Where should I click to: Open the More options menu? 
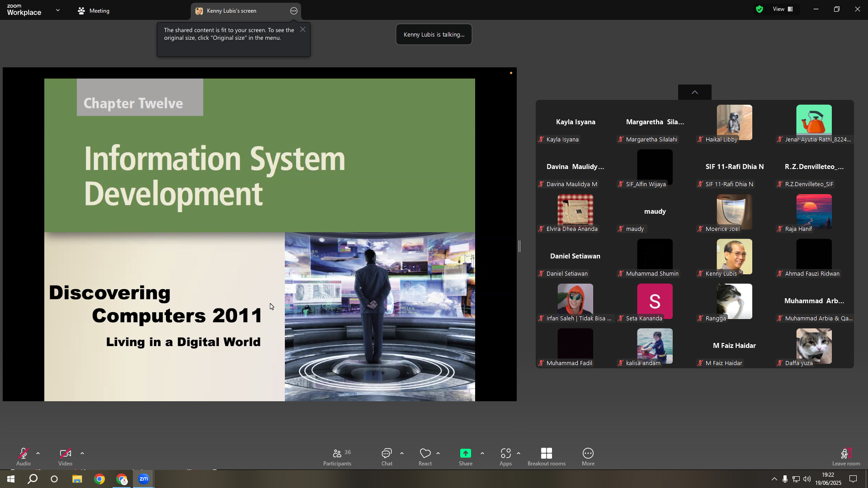pyautogui.click(x=588, y=457)
